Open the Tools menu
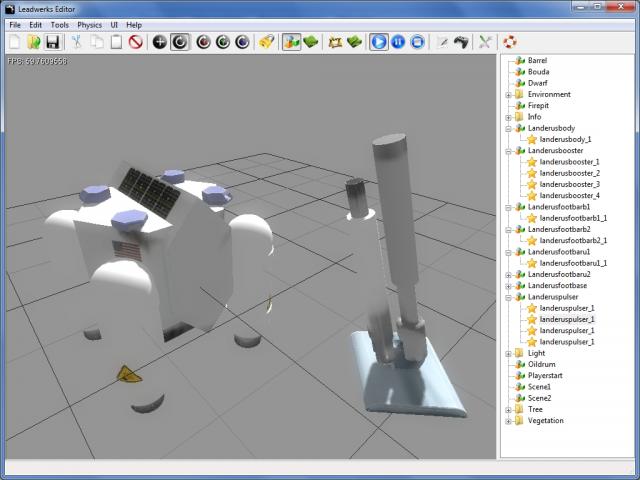 pyautogui.click(x=60, y=24)
